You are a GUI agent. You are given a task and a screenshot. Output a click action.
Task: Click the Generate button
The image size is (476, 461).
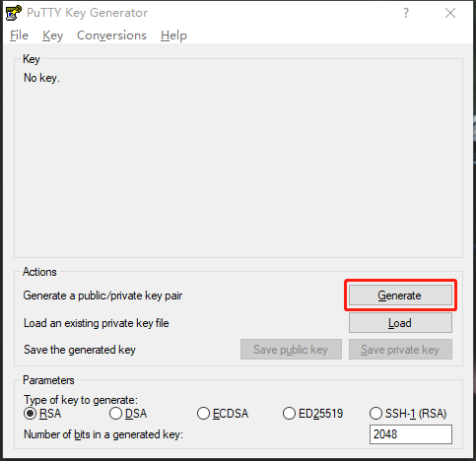click(400, 296)
